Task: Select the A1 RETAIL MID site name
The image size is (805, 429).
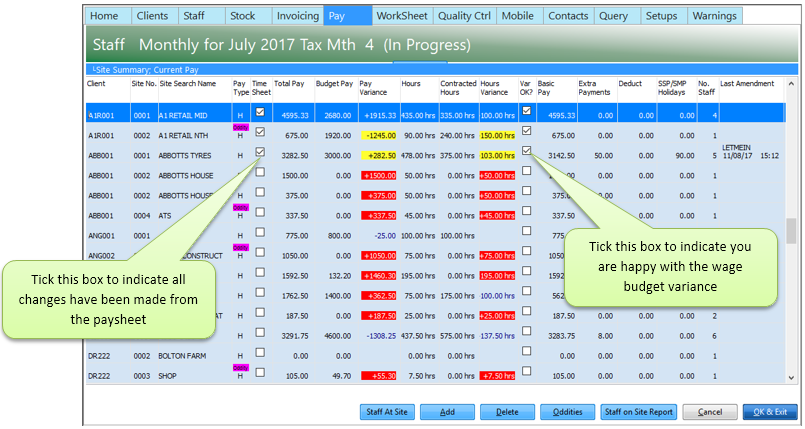Action: (183, 116)
